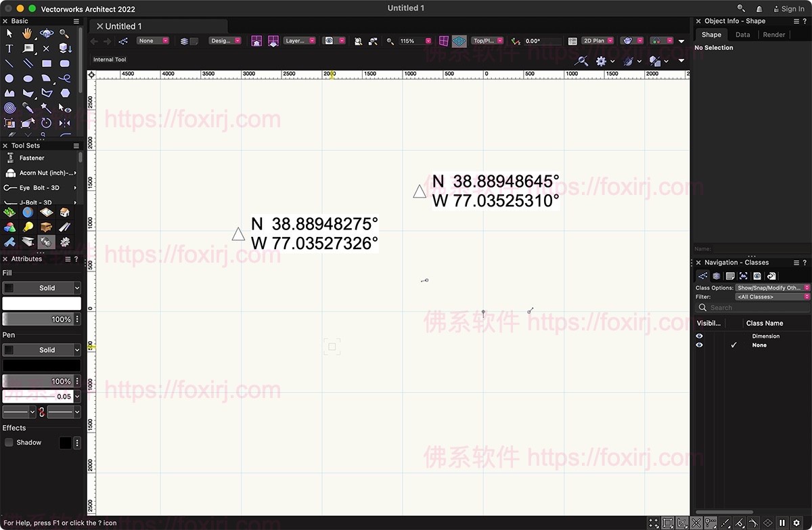812x530 pixels.
Task: Activate the Spiral tool
Action: tap(9, 107)
